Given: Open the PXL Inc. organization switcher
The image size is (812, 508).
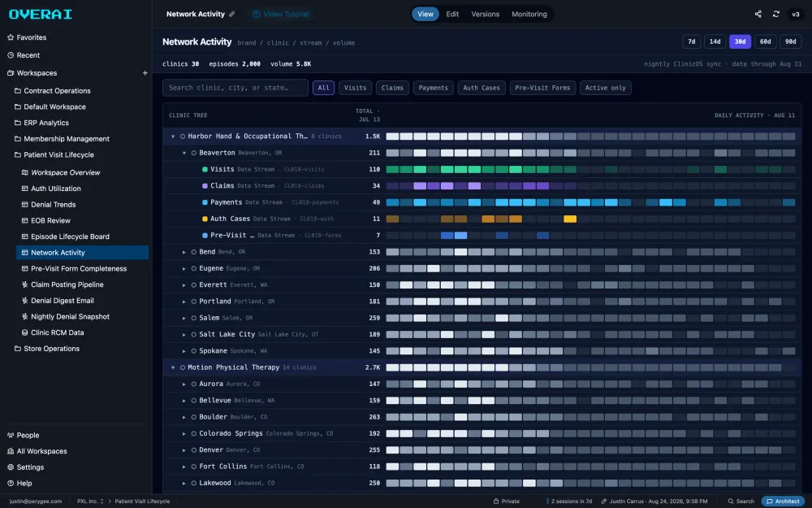Looking at the screenshot, I should coord(90,501).
